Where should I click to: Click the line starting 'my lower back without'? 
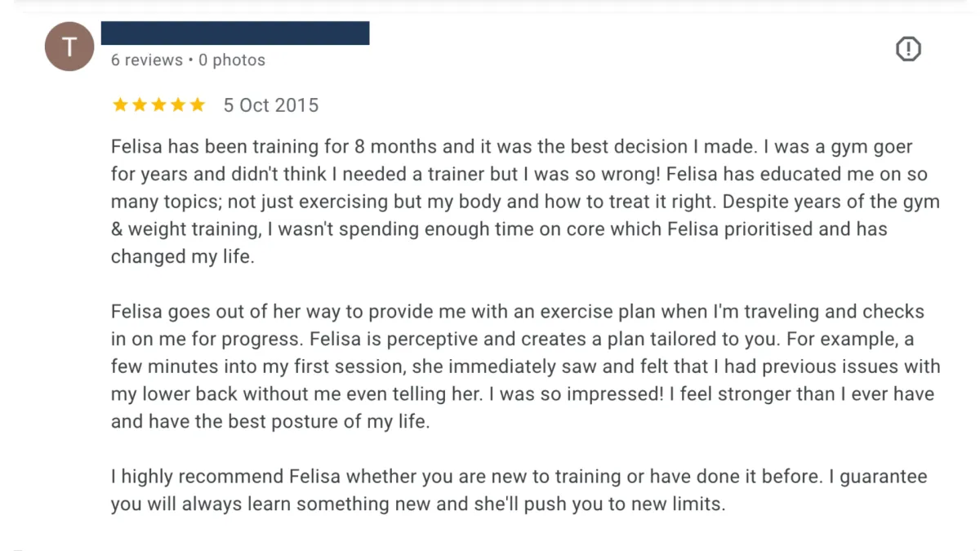click(522, 394)
